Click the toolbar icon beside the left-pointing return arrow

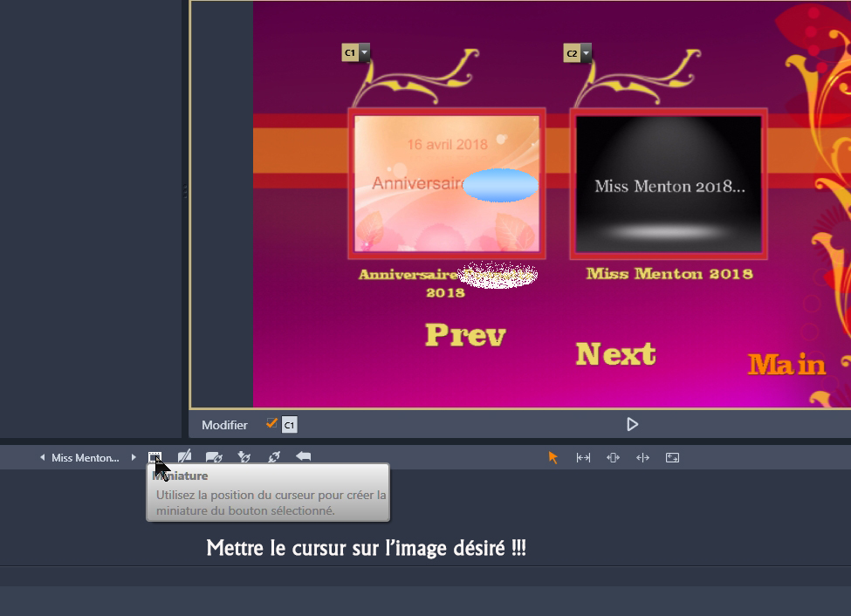[274, 457]
